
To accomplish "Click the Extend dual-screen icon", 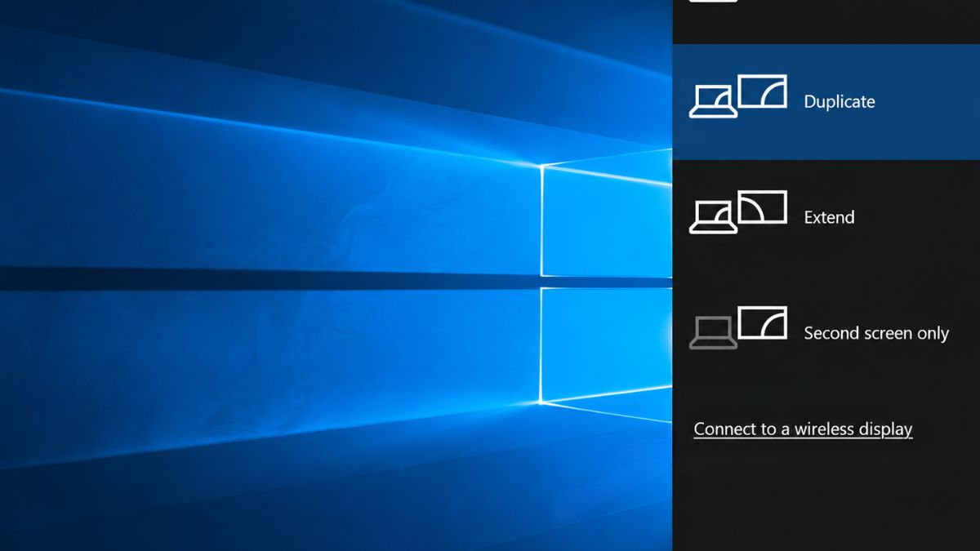I will [x=738, y=212].
